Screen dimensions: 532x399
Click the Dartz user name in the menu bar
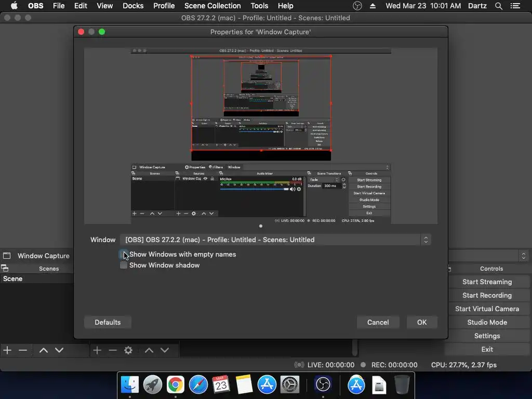click(x=477, y=6)
